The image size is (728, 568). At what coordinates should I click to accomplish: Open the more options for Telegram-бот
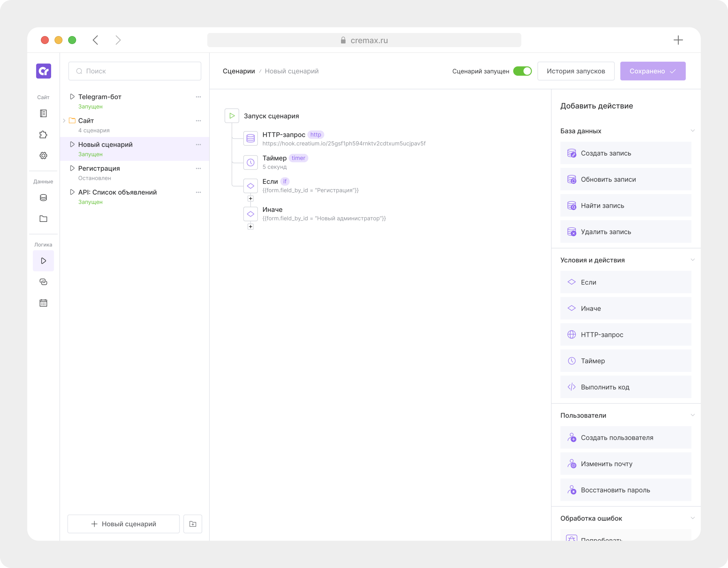pyautogui.click(x=198, y=97)
